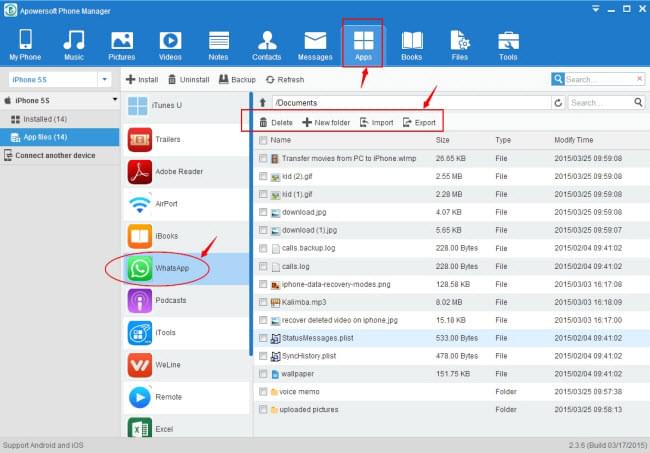
Task: Sort by the Modify Time column header
Action: pyautogui.click(x=574, y=140)
